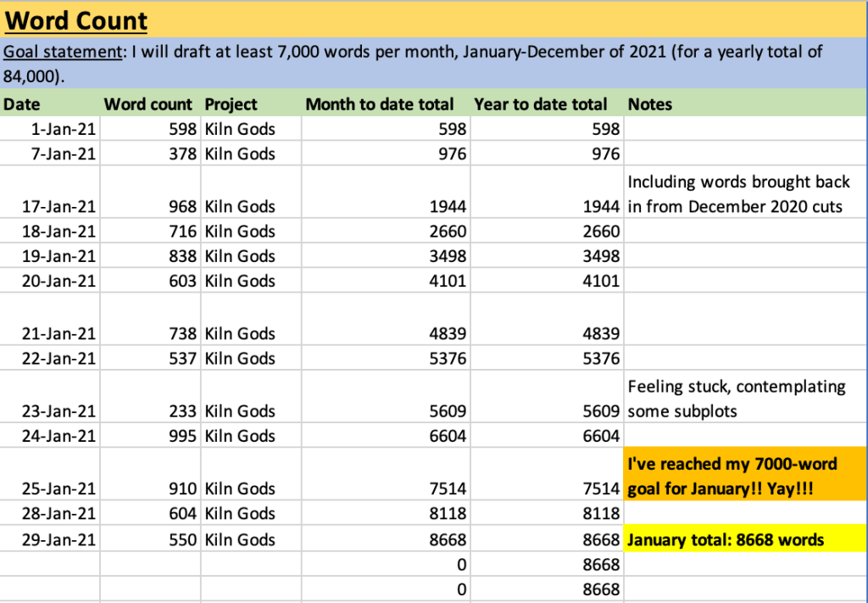Click the yellow January total 8668 words note
This screenshot has height=603, width=868.
pyautogui.click(x=746, y=539)
